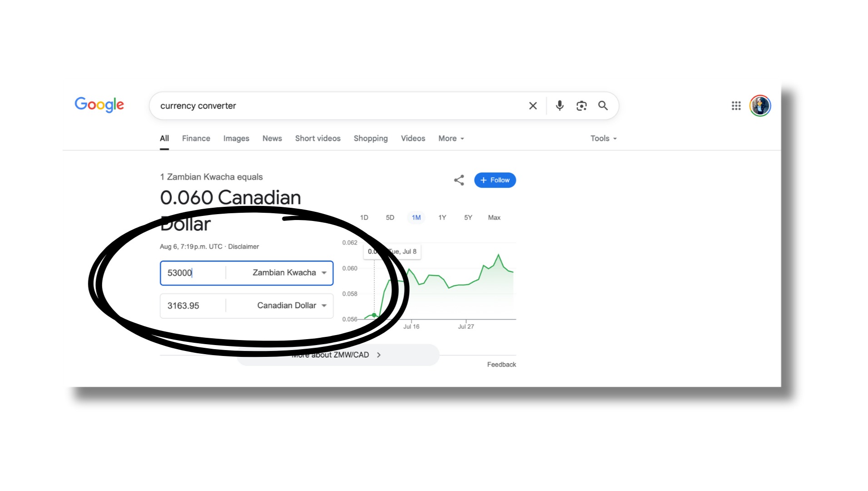The image size is (868, 491).
Task: Clear the search box text
Action: click(x=533, y=106)
